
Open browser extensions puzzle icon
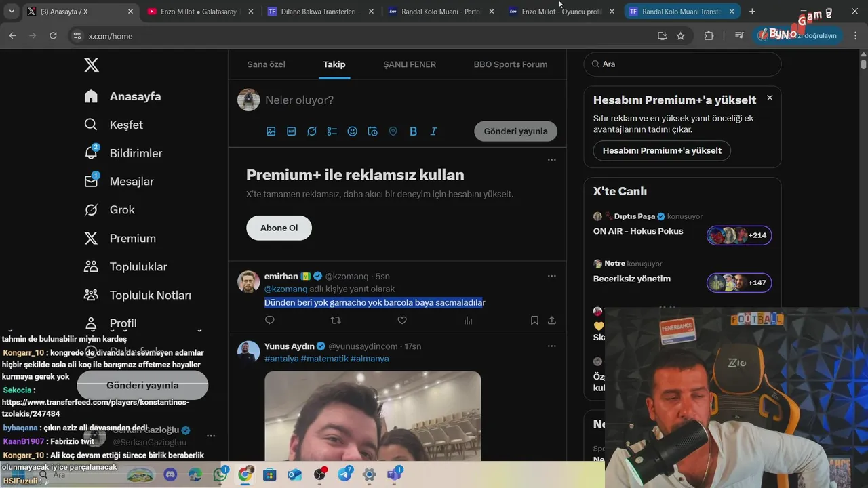[709, 36]
